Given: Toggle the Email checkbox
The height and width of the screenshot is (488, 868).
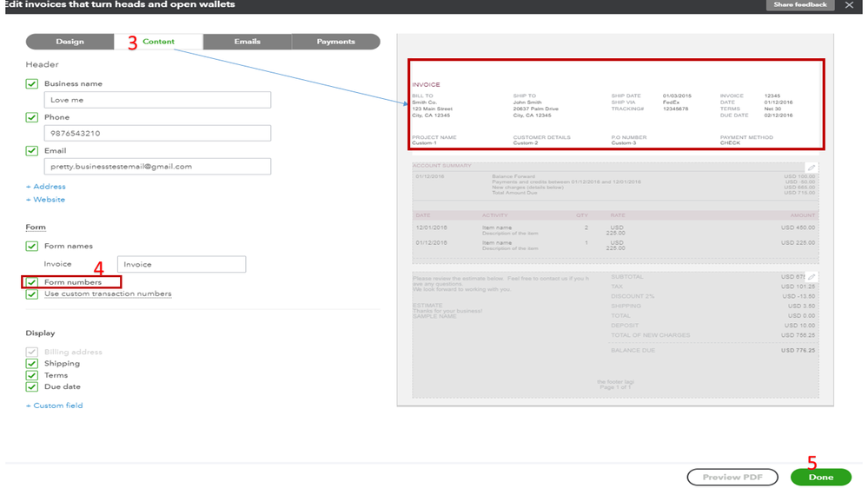Looking at the screenshot, I should pyautogui.click(x=31, y=150).
